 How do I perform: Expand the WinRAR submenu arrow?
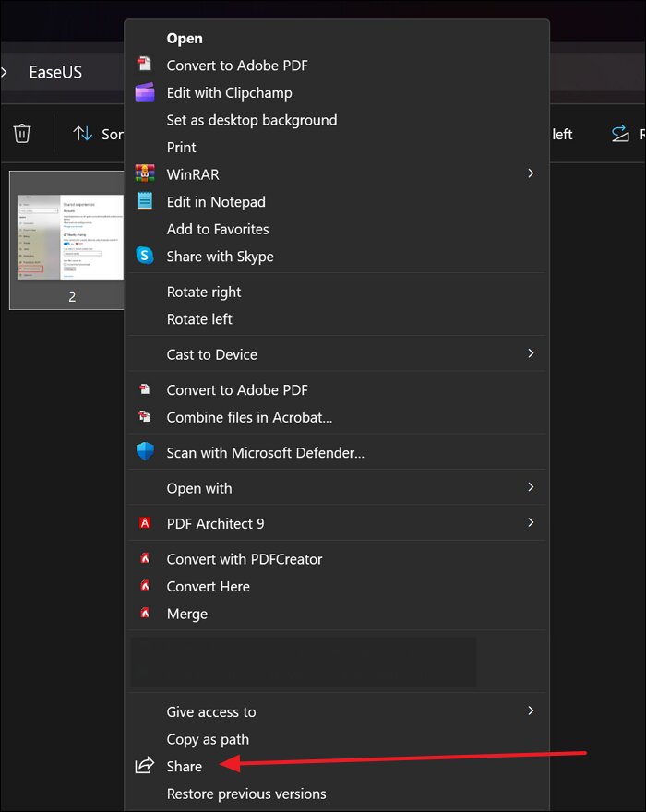531,173
